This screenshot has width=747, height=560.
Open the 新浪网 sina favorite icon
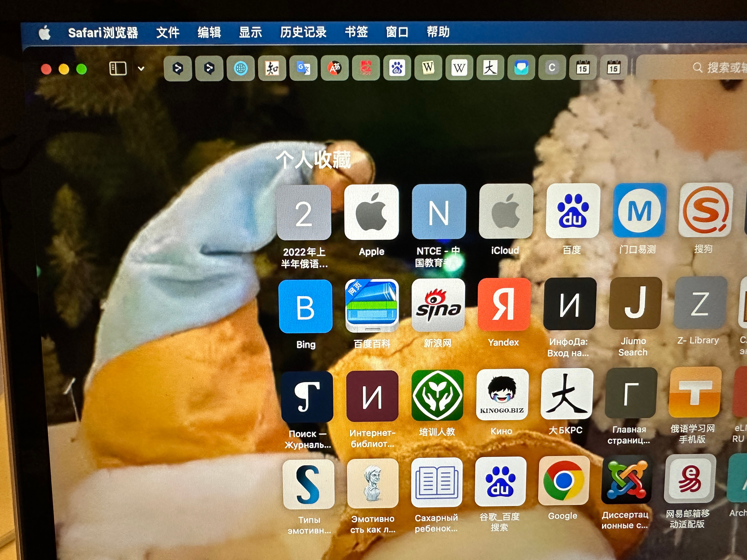click(x=438, y=305)
